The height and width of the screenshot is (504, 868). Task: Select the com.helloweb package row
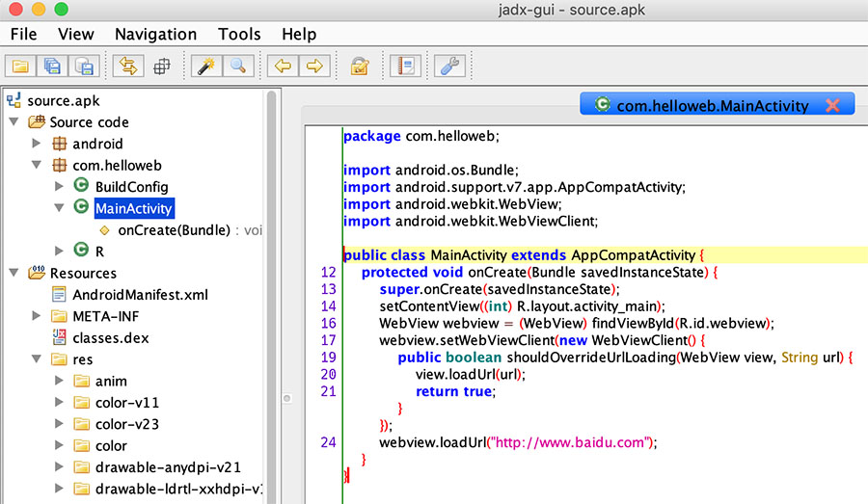coord(117,165)
